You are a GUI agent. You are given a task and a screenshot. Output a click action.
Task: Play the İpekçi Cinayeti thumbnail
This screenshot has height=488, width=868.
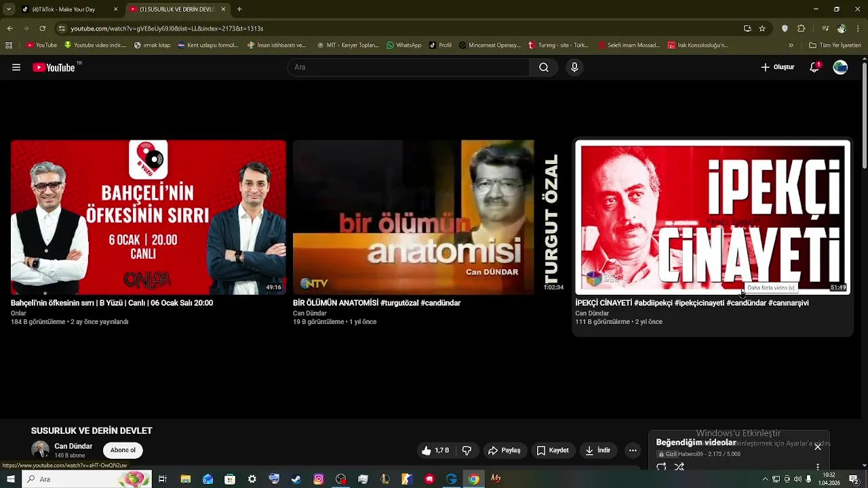[713, 217]
